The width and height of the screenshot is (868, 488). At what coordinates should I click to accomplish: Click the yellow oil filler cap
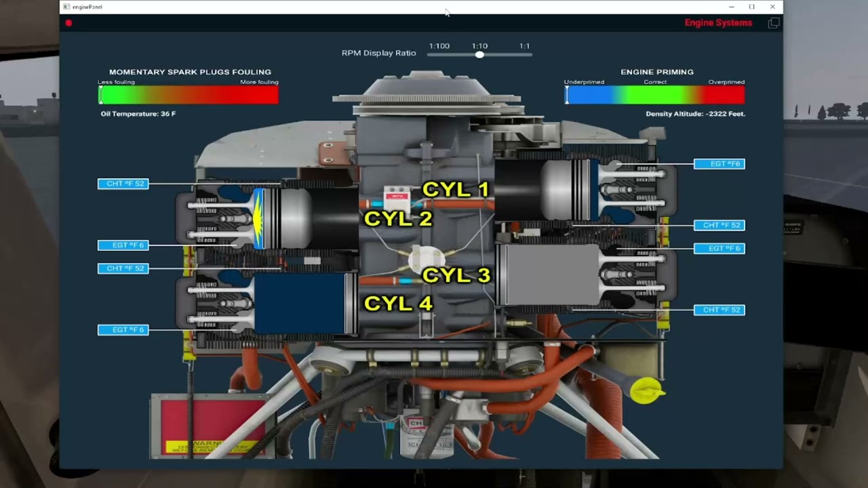coord(646,391)
